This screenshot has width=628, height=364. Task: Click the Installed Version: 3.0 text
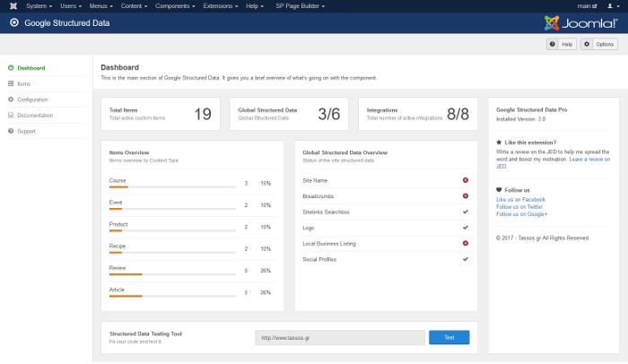[x=520, y=119]
